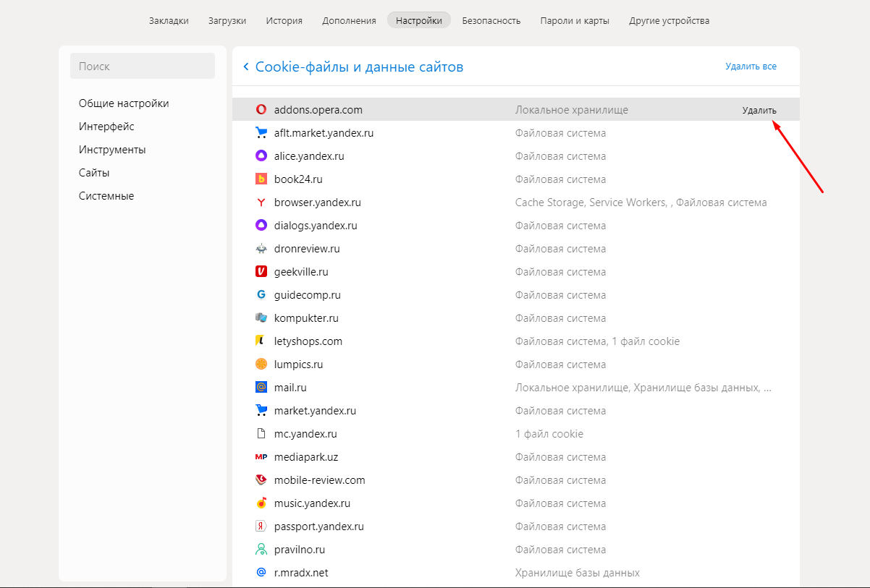Select Сайты in the sidebar
Image resolution: width=870 pixels, height=588 pixels.
pos(94,173)
